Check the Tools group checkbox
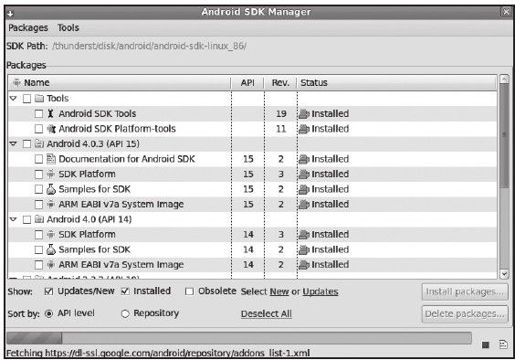 point(27,99)
